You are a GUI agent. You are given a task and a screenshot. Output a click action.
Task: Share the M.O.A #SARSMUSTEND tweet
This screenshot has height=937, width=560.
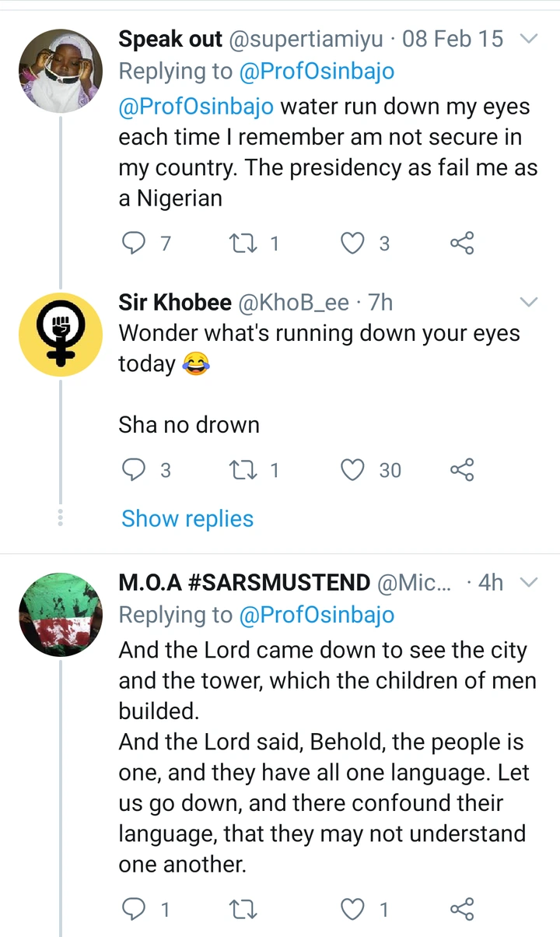(461, 908)
